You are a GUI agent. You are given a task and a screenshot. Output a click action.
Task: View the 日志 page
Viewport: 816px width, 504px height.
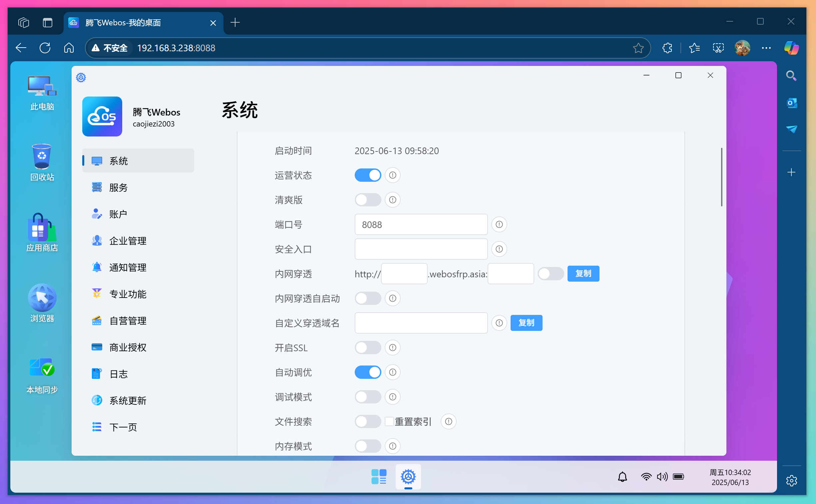(118, 374)
